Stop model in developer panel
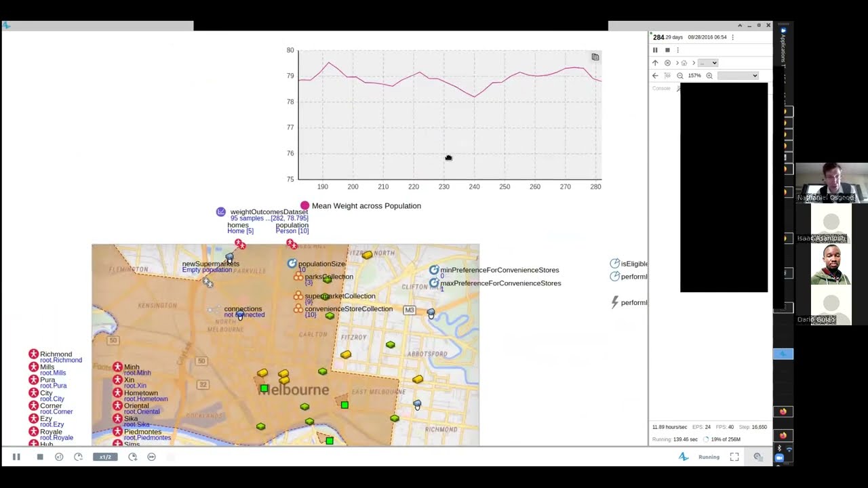This screenshot has height=488, width=868. point(667,50)
